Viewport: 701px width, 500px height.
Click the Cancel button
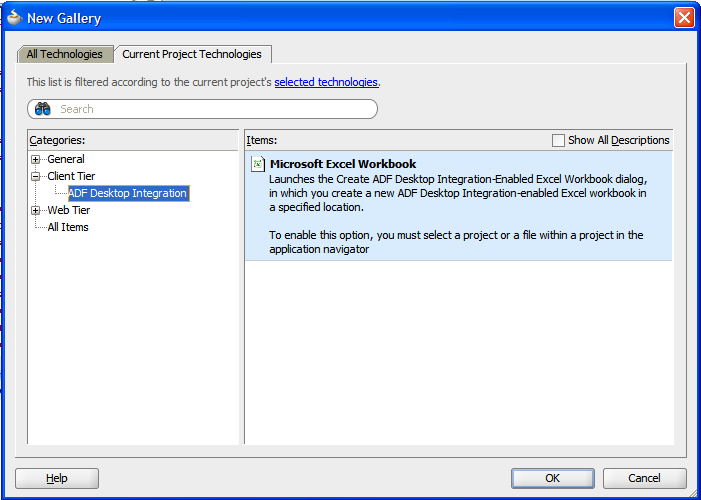click(x=644, y=478)
